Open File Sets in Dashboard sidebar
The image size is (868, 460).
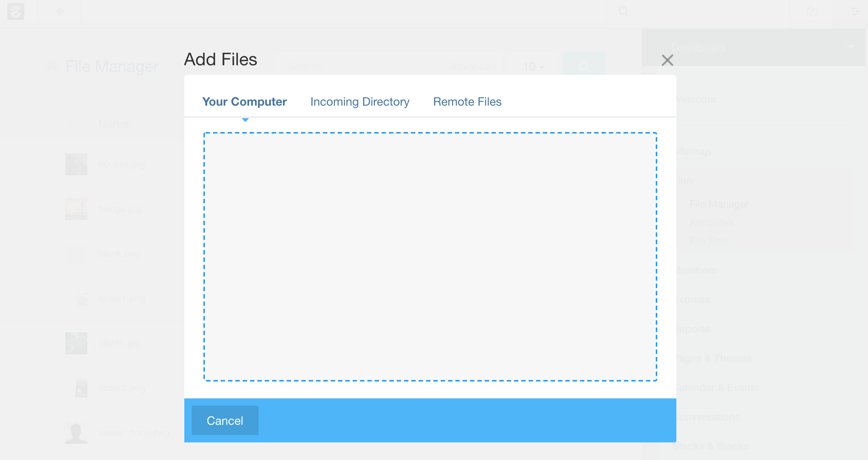[709, 241]
